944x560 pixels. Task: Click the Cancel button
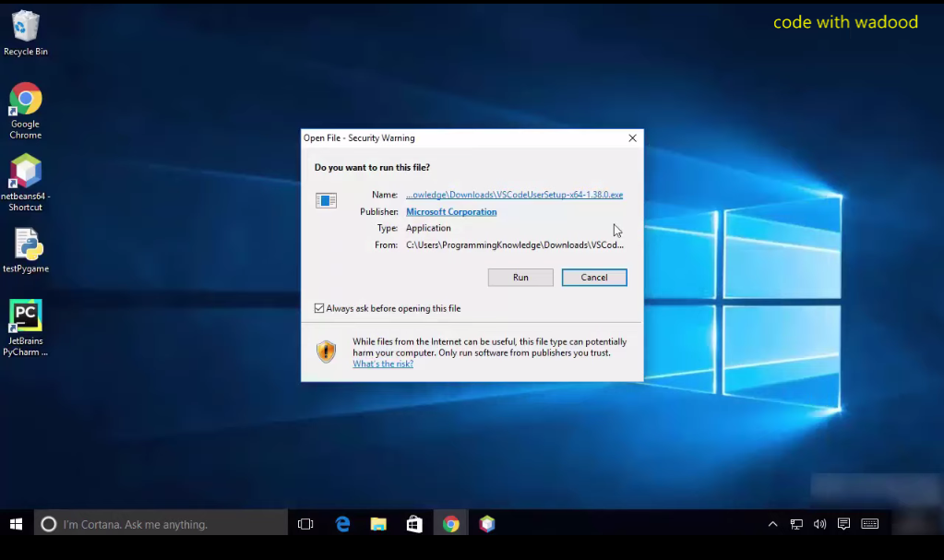click(594, 278)
